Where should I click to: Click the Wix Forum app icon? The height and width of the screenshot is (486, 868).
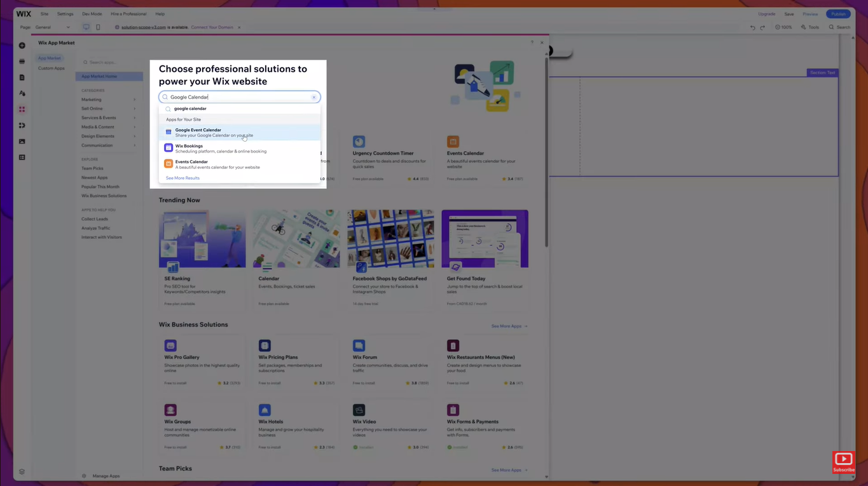click(359, 346)
